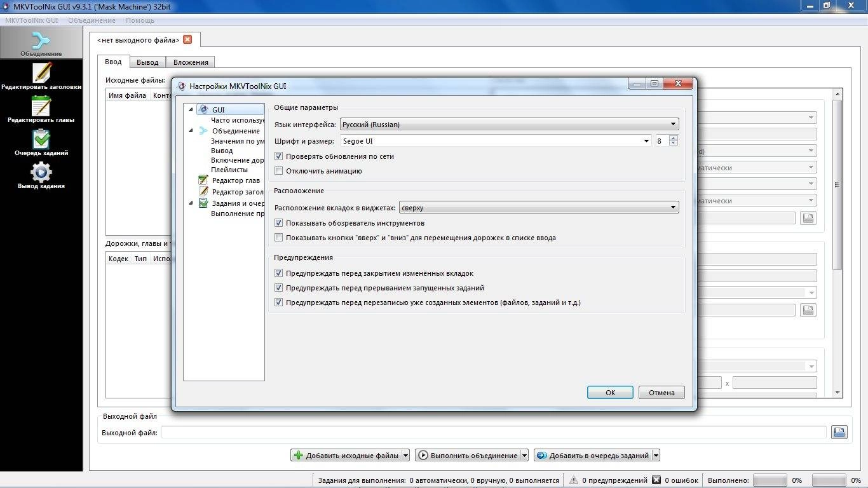Select Редактор глав icon in settings tree
This screenshot has height=488, width=868.
(203, 180)
